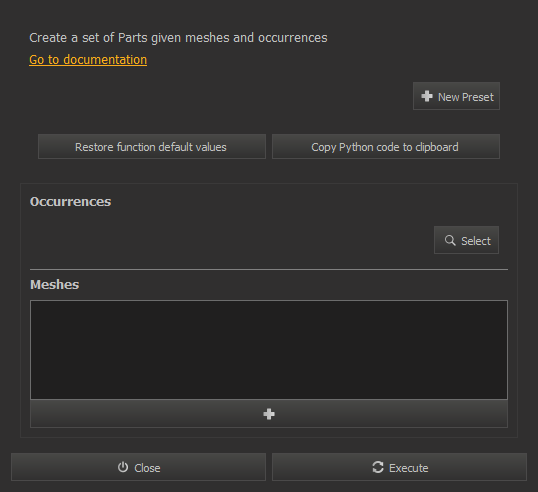The image size is (538, 492).
Task: Click the wide add-row bar under Meshes
Action: point(269,414)
